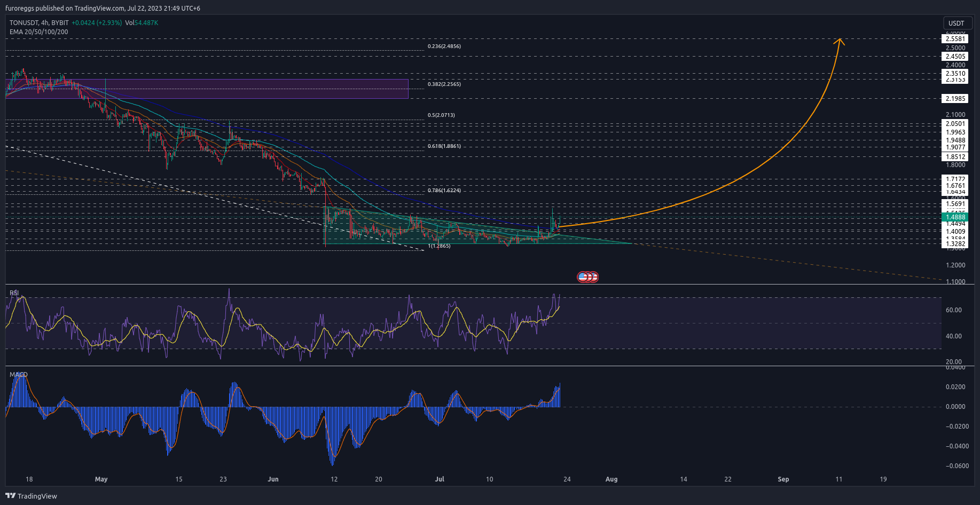This screenshot has height=505, width=980.
Task: Click the Jul label on time axis
Action: 440,479
